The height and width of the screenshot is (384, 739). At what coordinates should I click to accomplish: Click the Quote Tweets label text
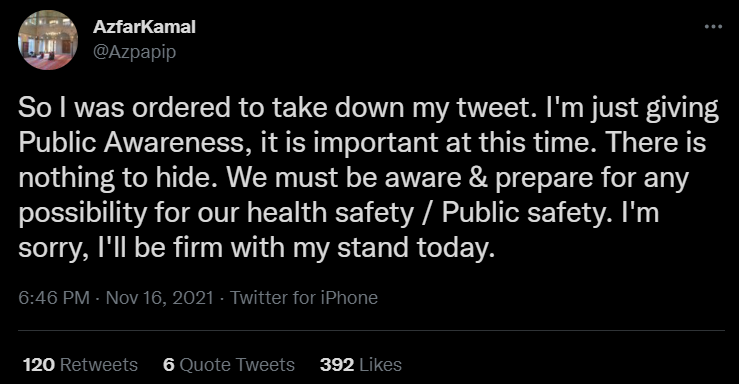click(238, 365)
